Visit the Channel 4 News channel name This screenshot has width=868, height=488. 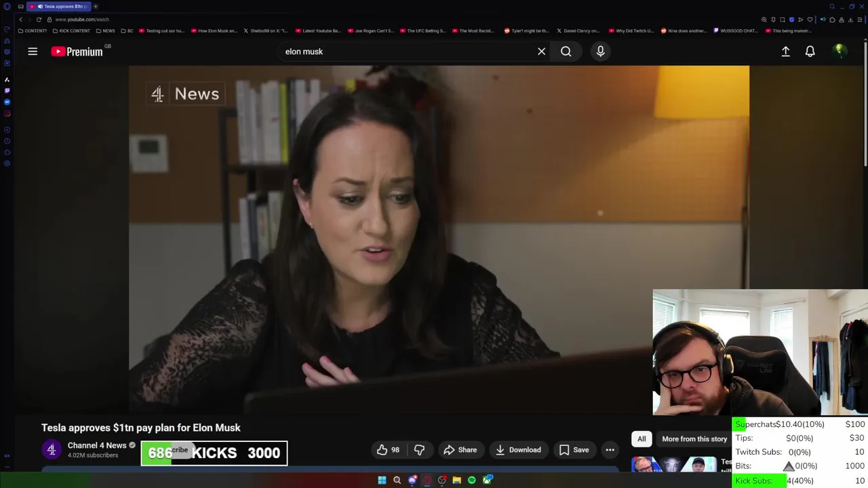click(97, 445)
